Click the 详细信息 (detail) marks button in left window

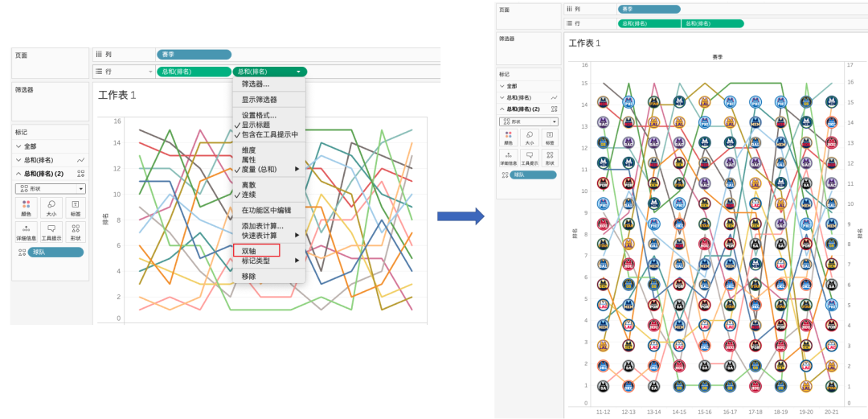tap(27, 232)
